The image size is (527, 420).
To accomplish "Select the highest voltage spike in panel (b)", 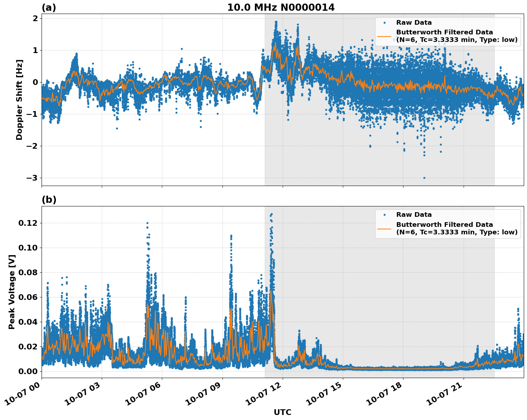I will [271, 214].
